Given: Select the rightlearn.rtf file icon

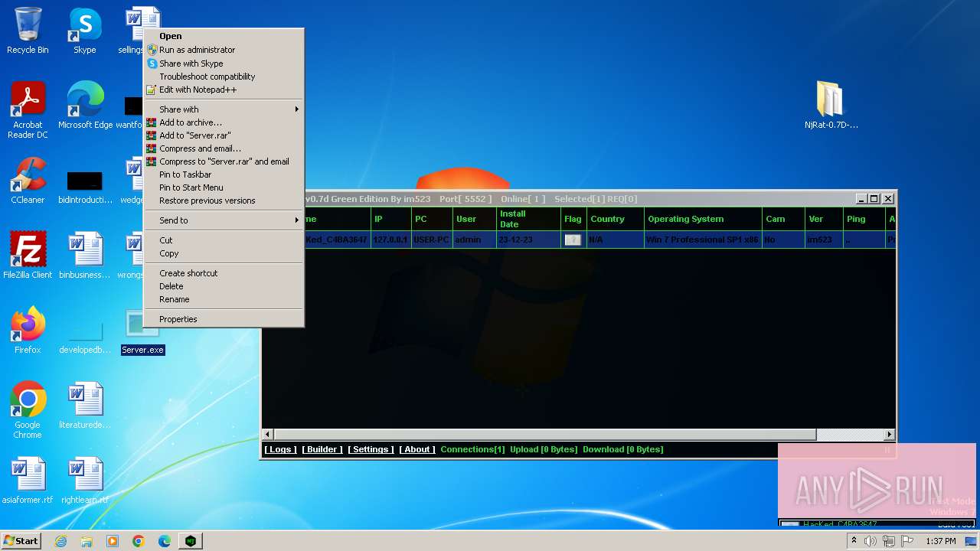Looking at the screenshot, I should click(84, 481).
